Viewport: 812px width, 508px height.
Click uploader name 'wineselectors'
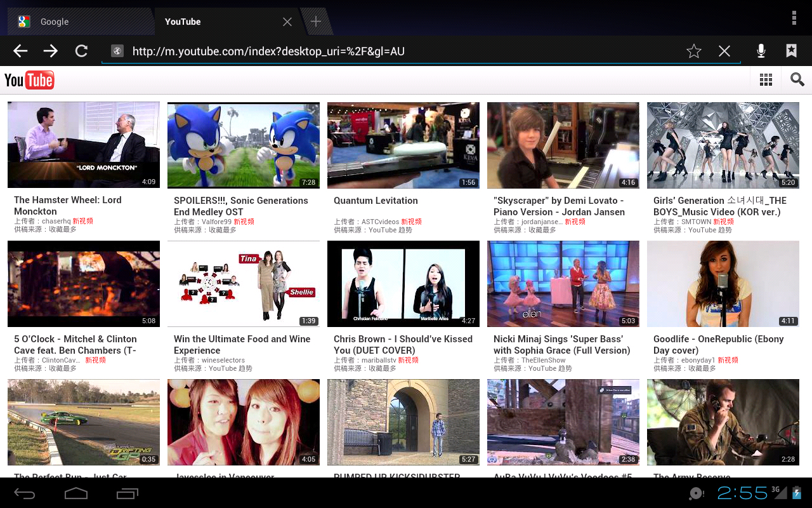click(223, 360)
